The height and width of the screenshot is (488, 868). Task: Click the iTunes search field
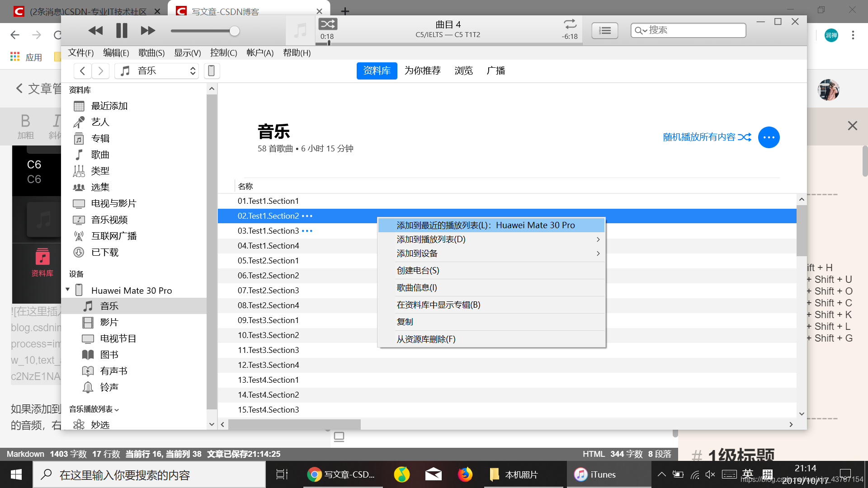click(x=688, y=30)
